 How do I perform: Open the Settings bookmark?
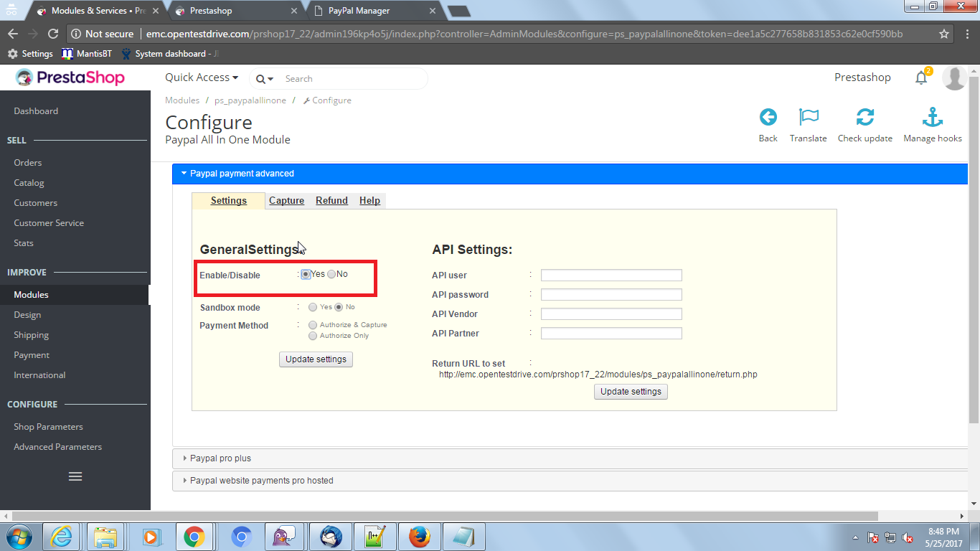click(30, 54)
